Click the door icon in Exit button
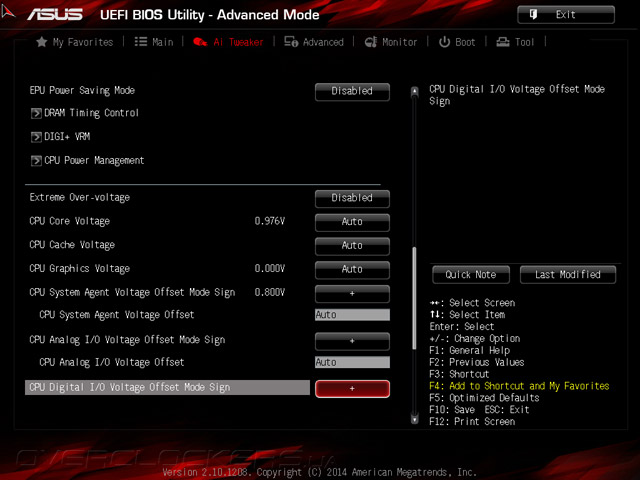The image size is (640, 480). (x=533, y=15)
